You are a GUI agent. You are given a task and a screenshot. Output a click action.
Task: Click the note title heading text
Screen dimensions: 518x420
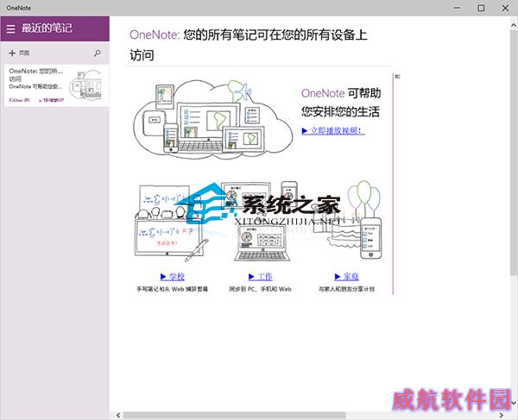[x=249, y=45]
